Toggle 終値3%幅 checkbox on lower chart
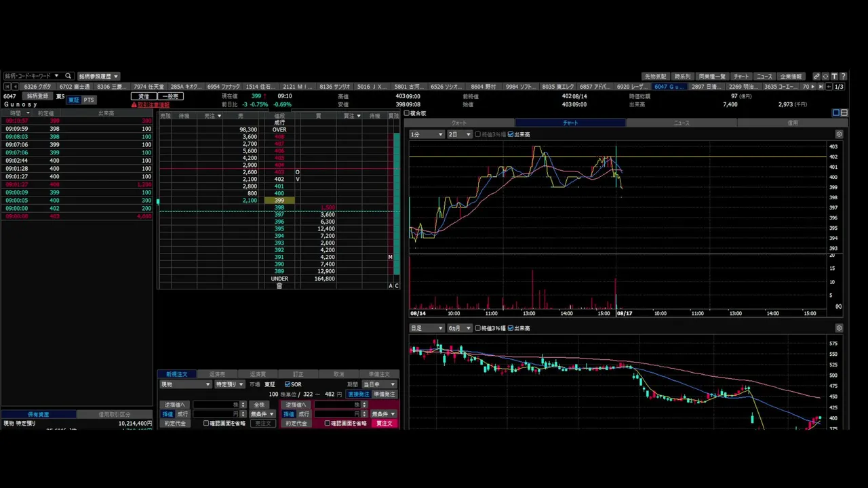 (x=478, y=328)
